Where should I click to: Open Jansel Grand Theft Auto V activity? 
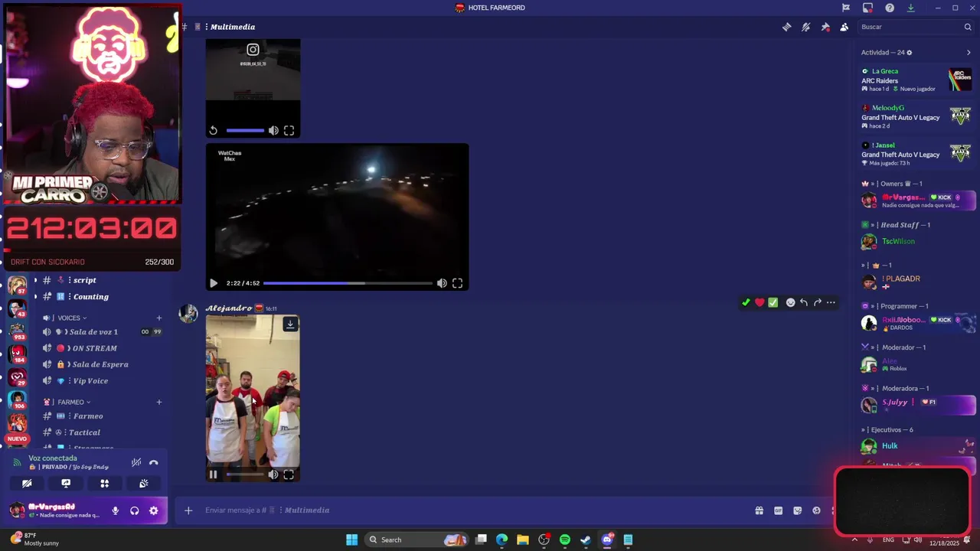point(916,154)
